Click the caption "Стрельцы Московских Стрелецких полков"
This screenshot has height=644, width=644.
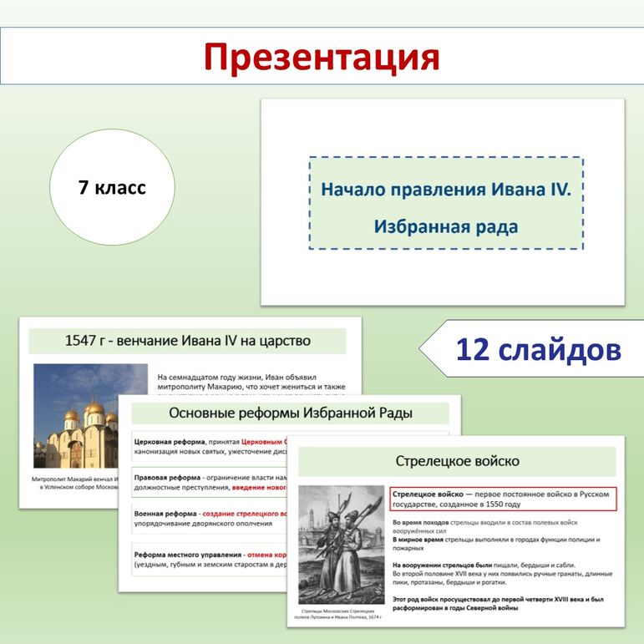tap(341, 614)
